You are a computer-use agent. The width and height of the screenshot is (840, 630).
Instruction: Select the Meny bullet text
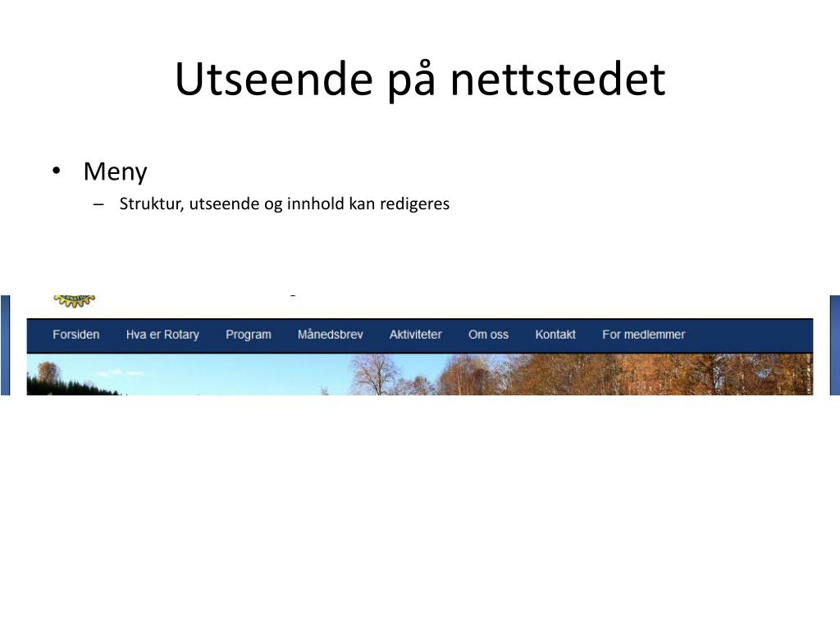(115, 172)
